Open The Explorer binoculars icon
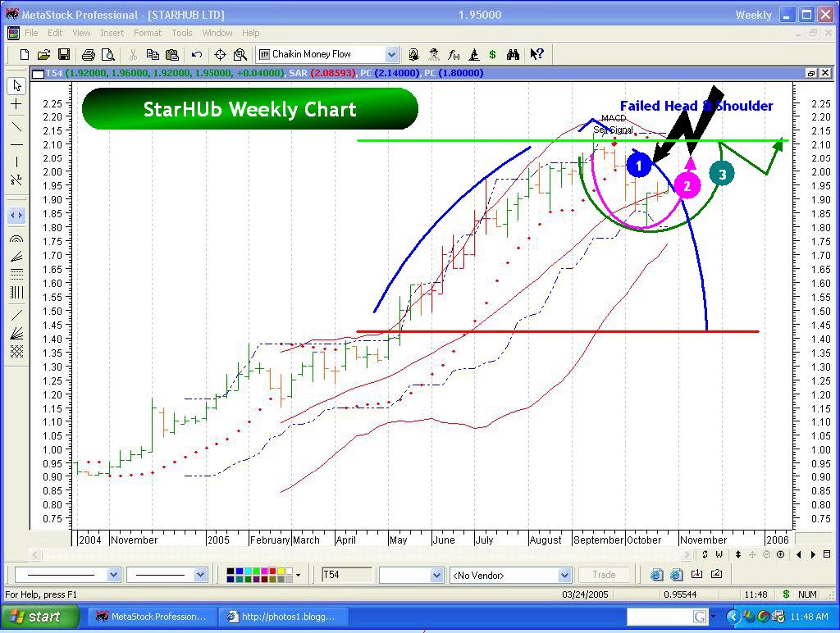The height and width of the screenshot is (633, 840). pos(513,54)
